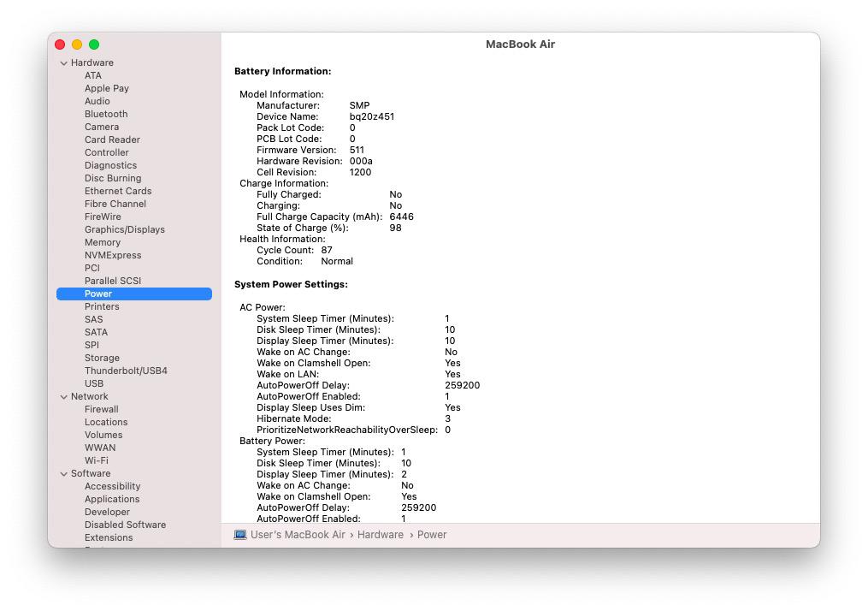Click the Manufacturer value SMP
Screen dimensions: 868x611
359,105
